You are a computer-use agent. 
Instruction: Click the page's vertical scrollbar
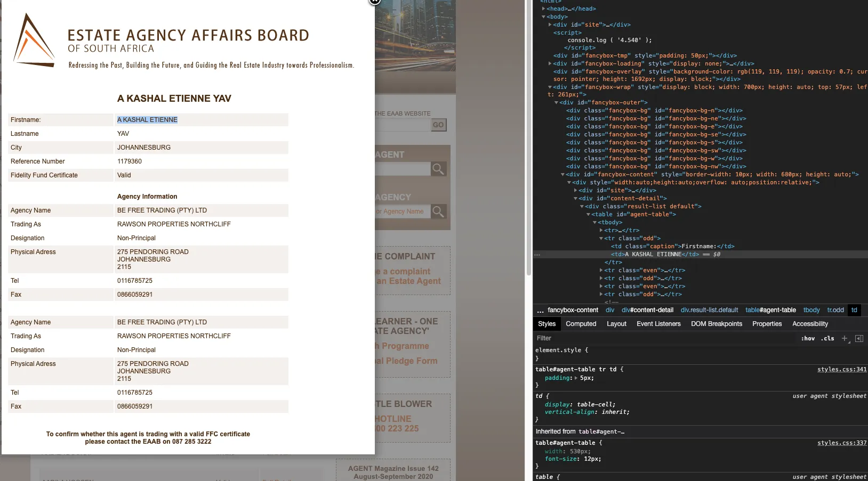[529, 137]
